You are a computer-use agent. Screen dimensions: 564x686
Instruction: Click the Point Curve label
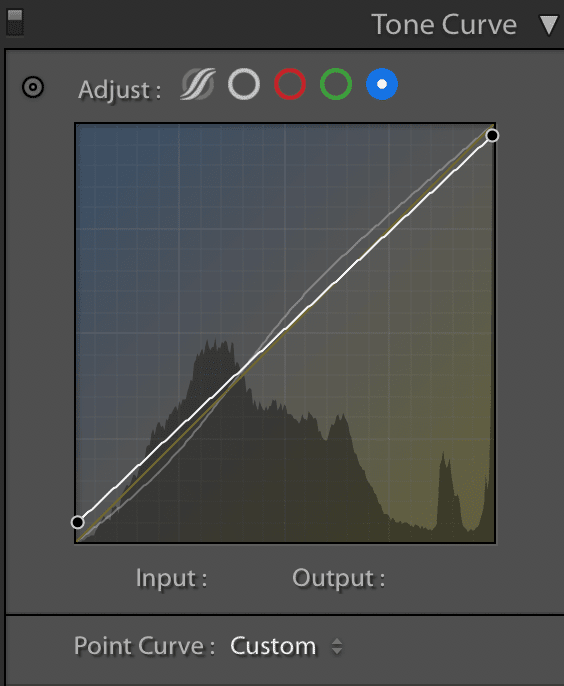144,646
